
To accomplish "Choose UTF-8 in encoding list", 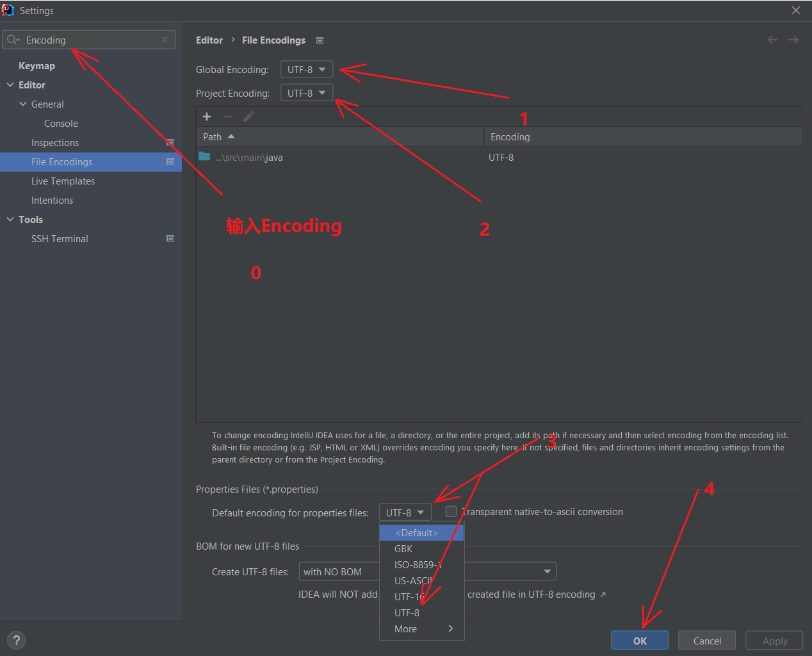I will click(x=421, y=612).
